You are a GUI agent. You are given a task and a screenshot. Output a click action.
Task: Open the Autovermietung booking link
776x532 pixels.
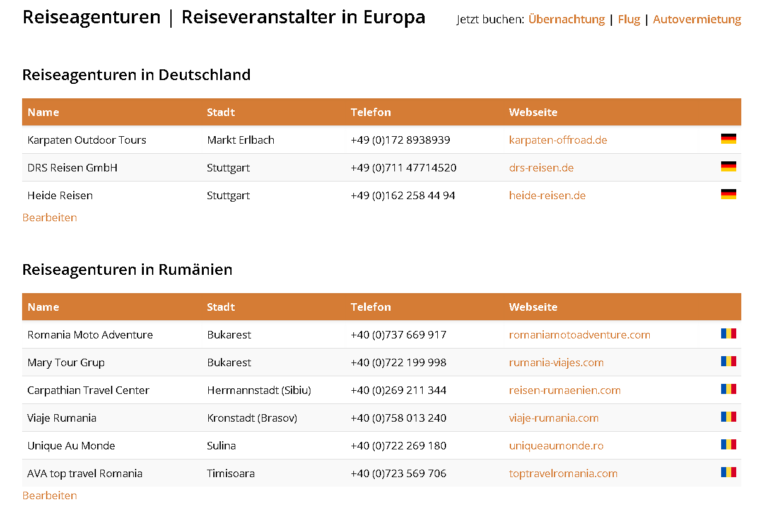(697, 20)
